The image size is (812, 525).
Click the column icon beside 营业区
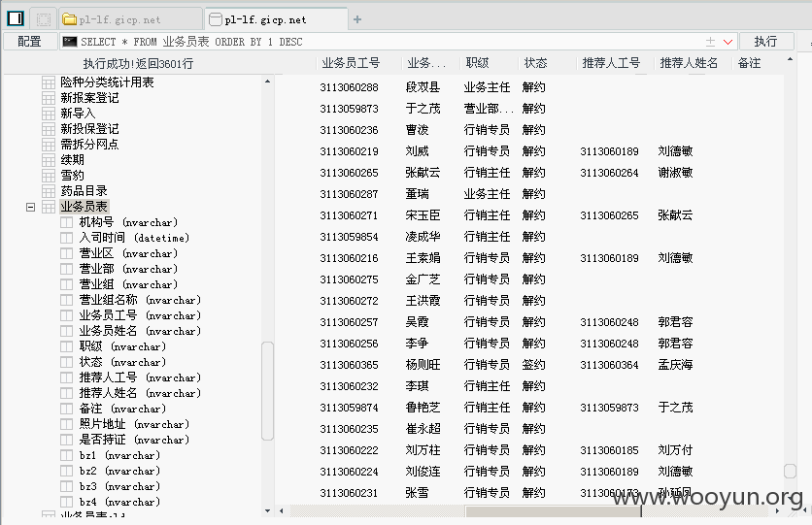pyautogui.click(x=66, y=253)
